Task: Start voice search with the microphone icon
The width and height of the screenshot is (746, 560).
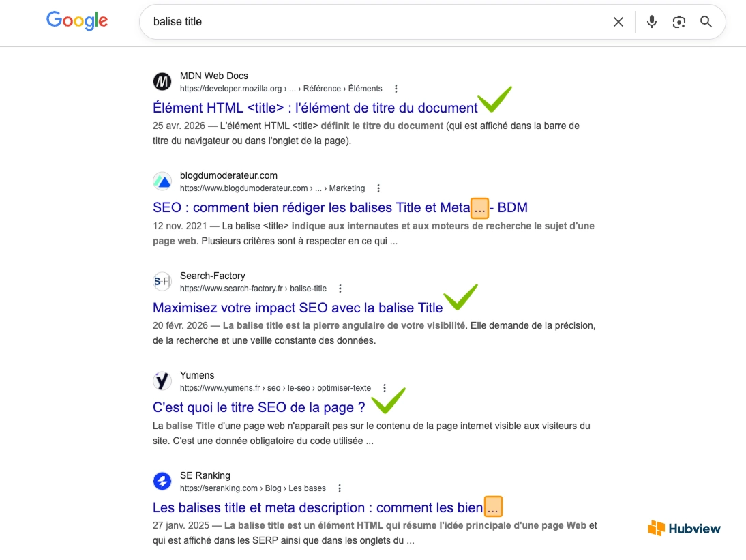Action: point(652,22)
